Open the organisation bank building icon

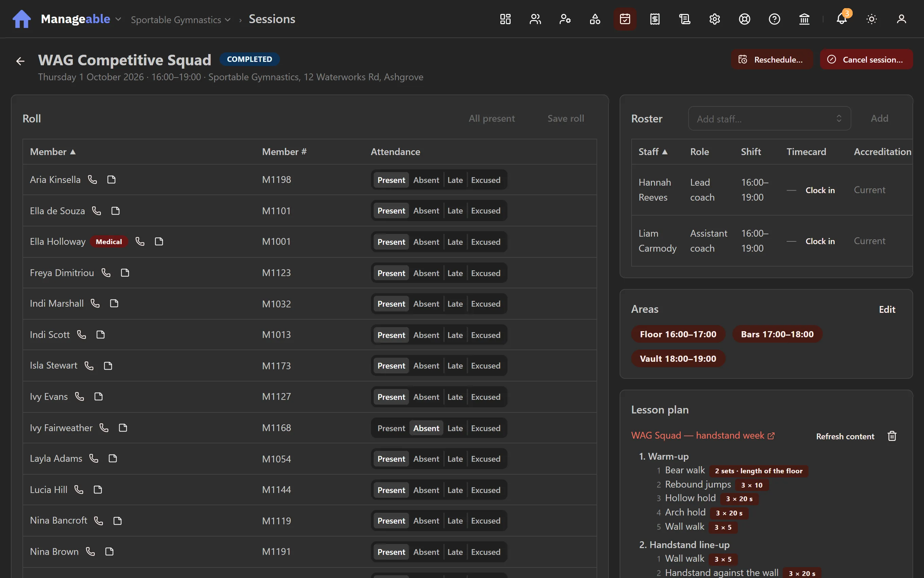coord(804,19)
